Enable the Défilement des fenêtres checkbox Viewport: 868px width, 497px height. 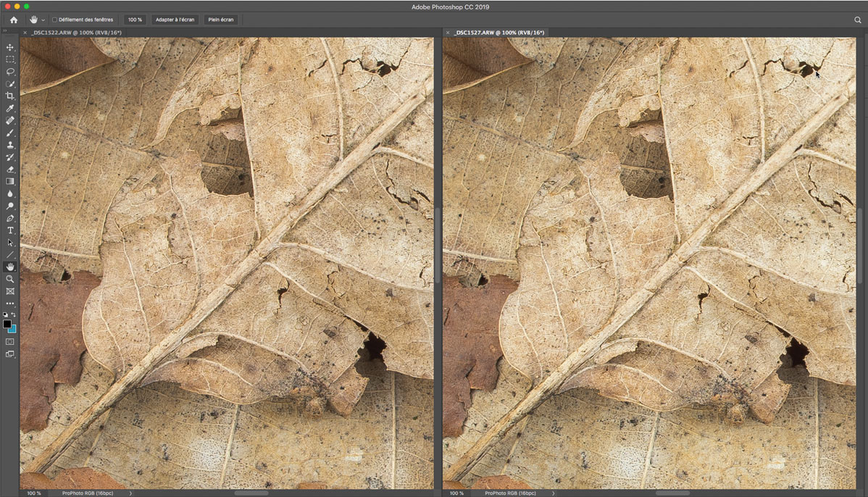click(x=54, y=20)
